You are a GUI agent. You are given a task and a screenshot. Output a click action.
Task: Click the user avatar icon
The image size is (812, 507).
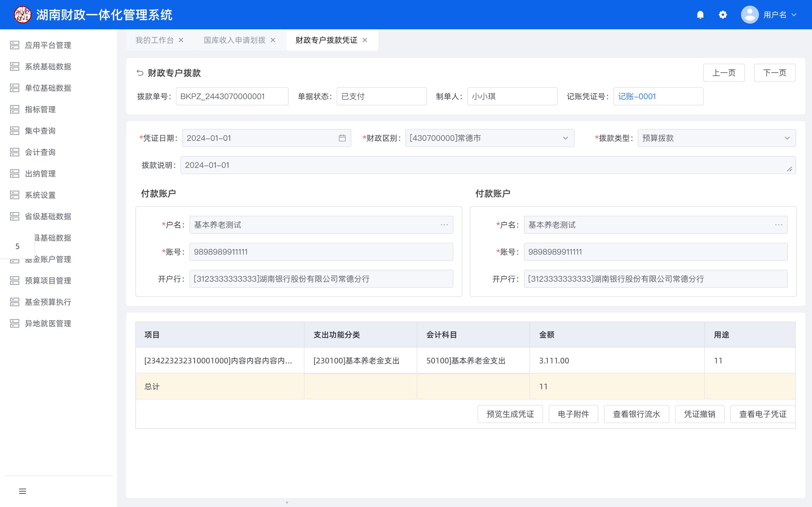(x=750, y=15)
